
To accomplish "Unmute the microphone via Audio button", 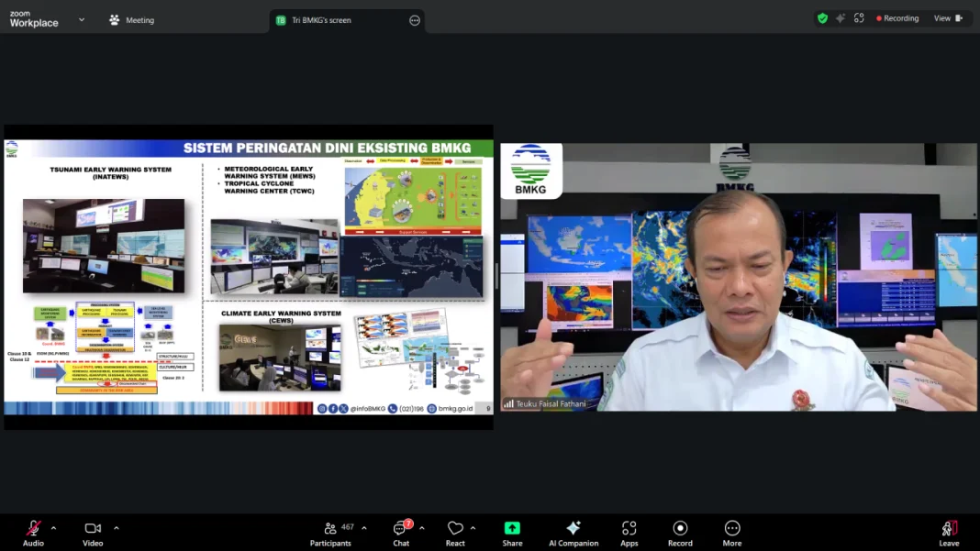I will [33, 533].
